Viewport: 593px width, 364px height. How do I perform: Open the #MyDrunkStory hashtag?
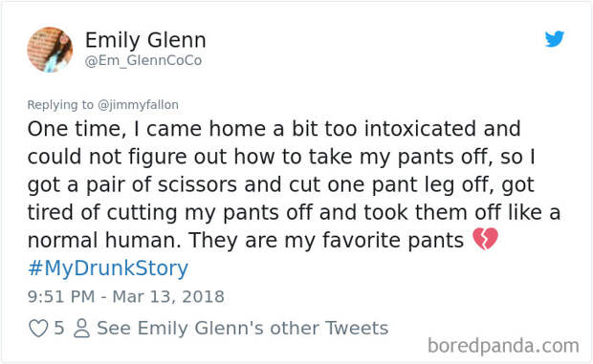[x=108, y=268]
